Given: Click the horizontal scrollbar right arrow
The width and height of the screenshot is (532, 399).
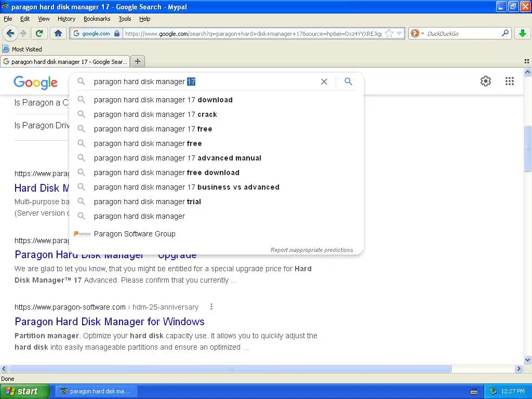Looking at the screenshot, I should pyautogui.click(x=518, y=368).
